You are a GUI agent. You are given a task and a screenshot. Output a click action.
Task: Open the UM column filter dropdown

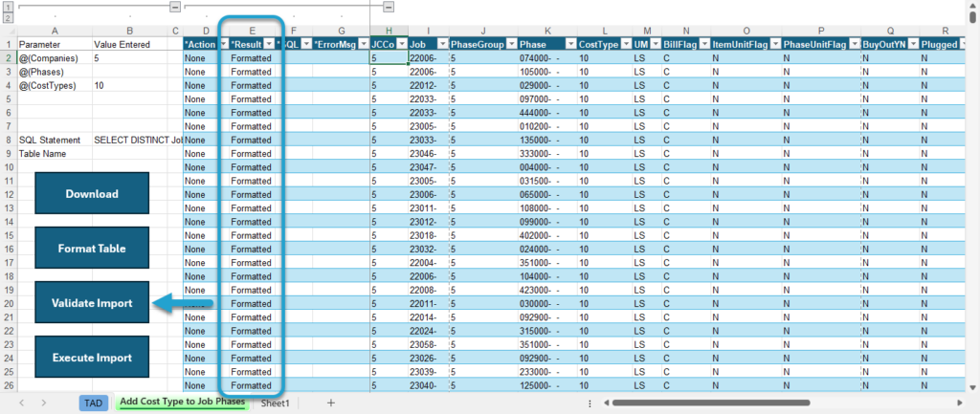655,44
